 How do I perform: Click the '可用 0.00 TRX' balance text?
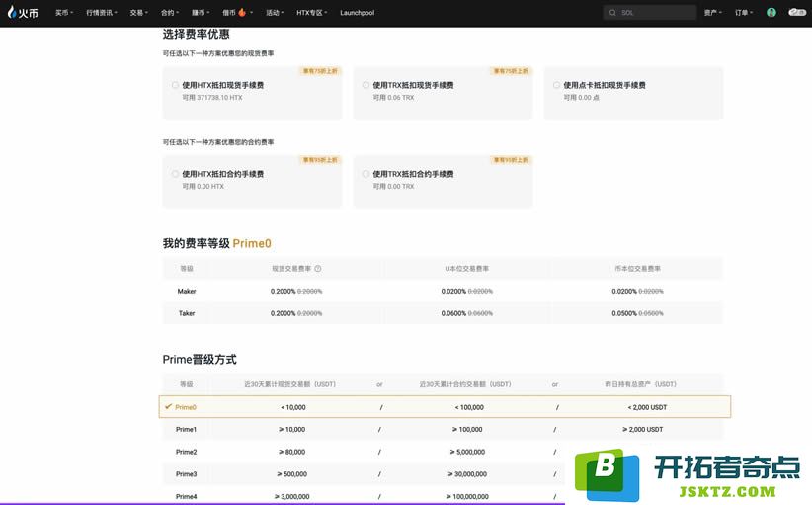393,187
